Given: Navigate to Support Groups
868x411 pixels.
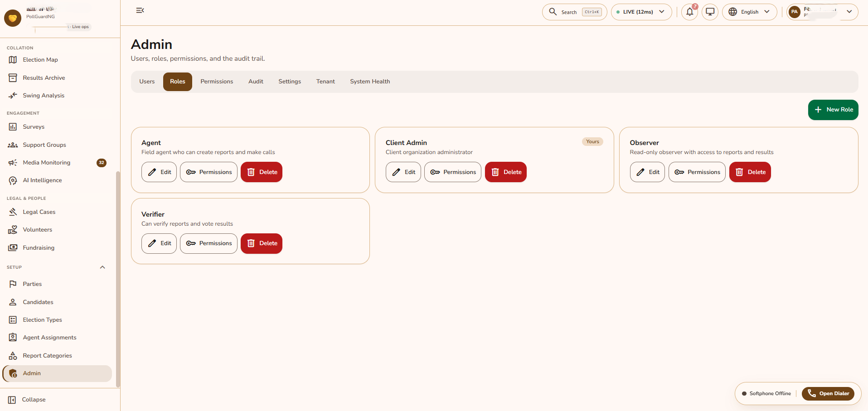Looking at the screenshot, I should pyautogui.click(x=57, y=145).
